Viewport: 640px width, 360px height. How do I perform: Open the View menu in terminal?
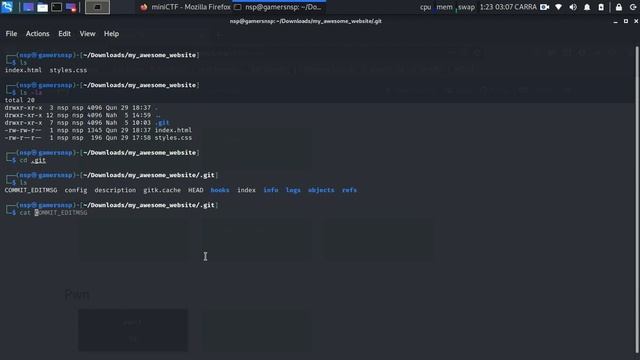(87, 33)
